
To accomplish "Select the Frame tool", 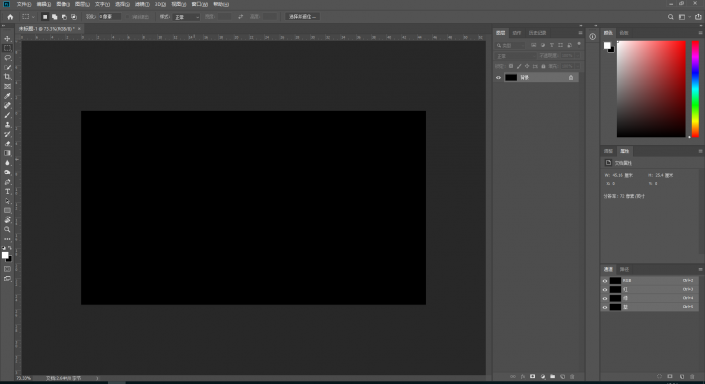I will coord(7,86).
